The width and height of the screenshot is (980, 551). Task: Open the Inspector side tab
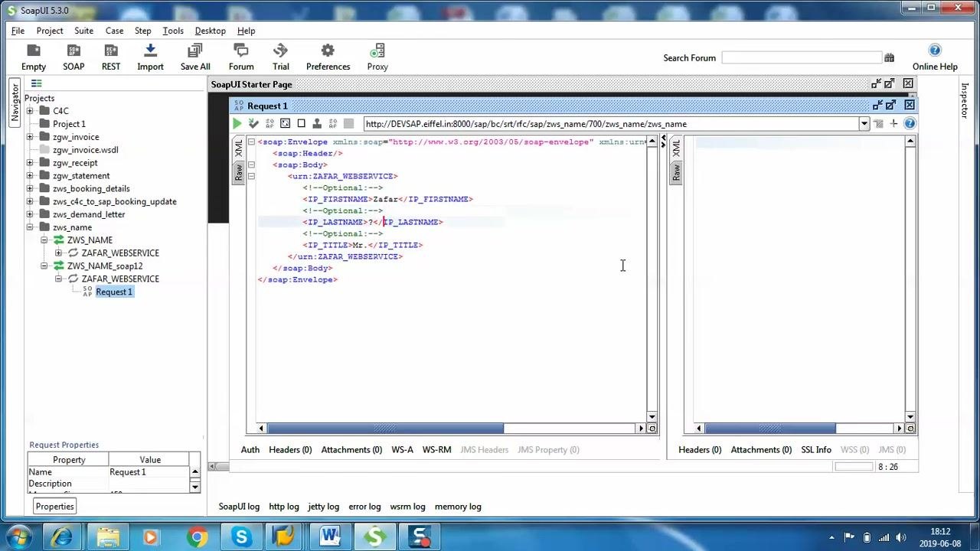[x=965, y=100]
